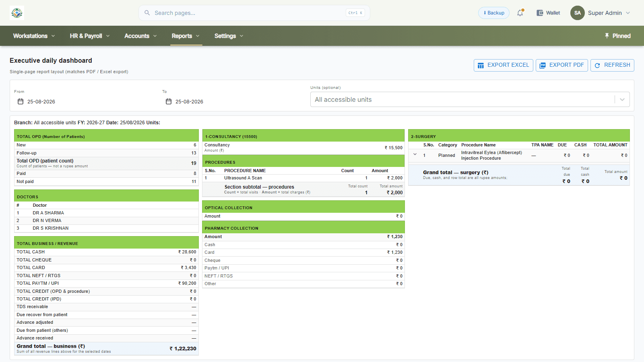Image resolution: width=644 pixels, height=362 pixels.
Task: Click the Backup button
Action: [494, 13]
